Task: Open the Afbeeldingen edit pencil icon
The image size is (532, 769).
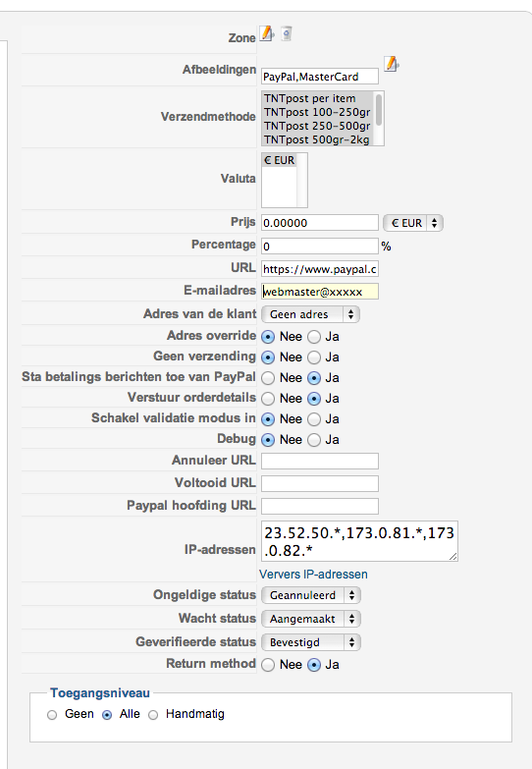Action: point(392,64)
